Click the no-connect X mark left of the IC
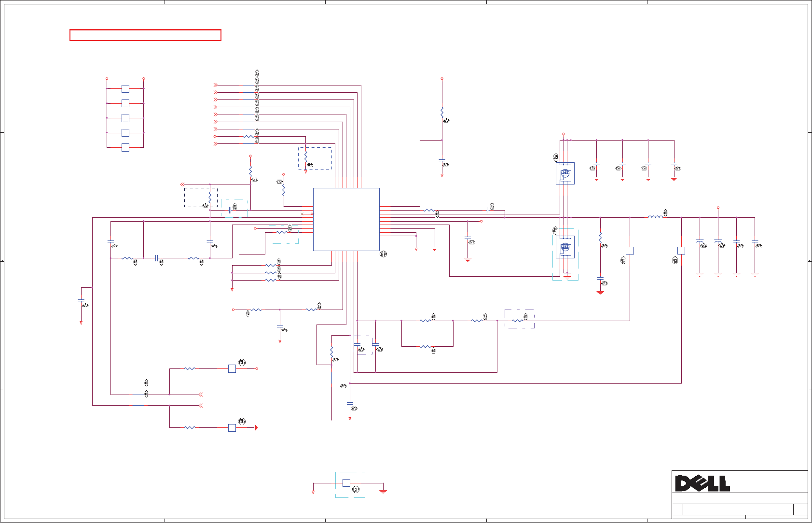 (x=303, y=213)
